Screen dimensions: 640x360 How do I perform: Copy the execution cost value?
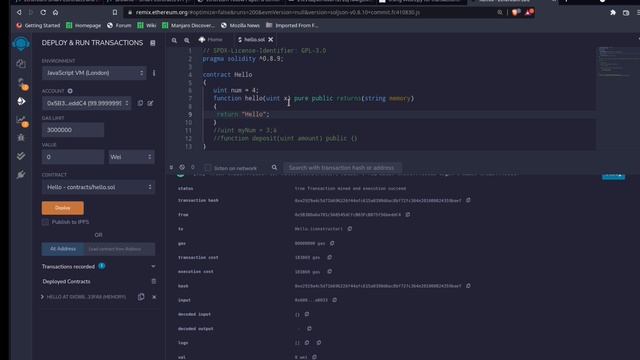(x=329, y=271)
